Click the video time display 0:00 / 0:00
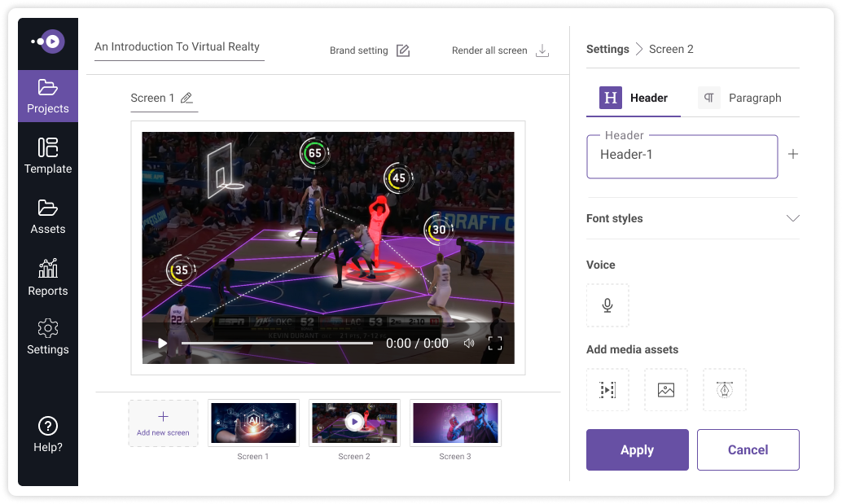The width and height of the screenshot is (842, 504). pos(417,343)
